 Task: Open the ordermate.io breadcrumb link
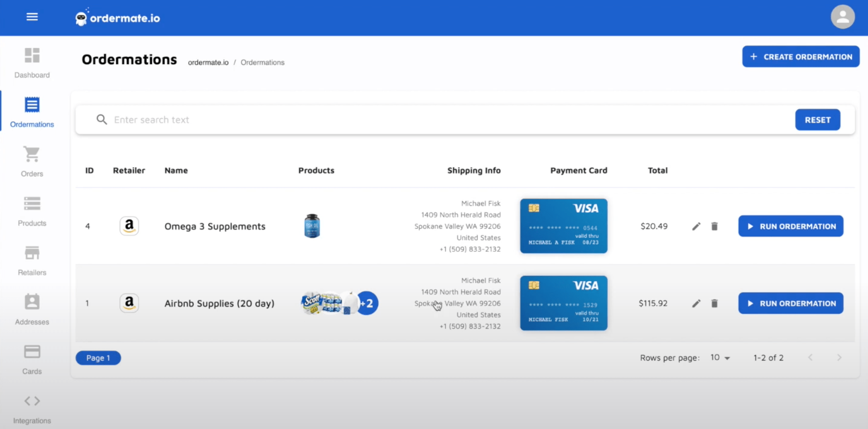[x=208, y=62]
